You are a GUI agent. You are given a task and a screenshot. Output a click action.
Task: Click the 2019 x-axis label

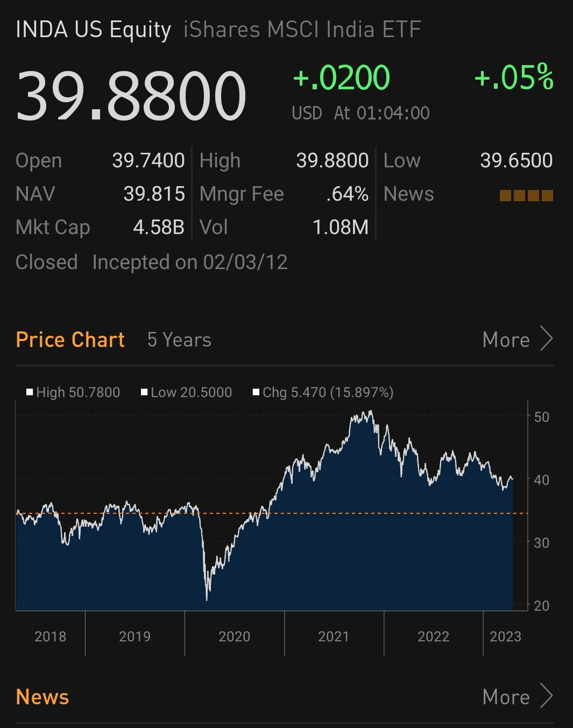(x=135, y=637)
